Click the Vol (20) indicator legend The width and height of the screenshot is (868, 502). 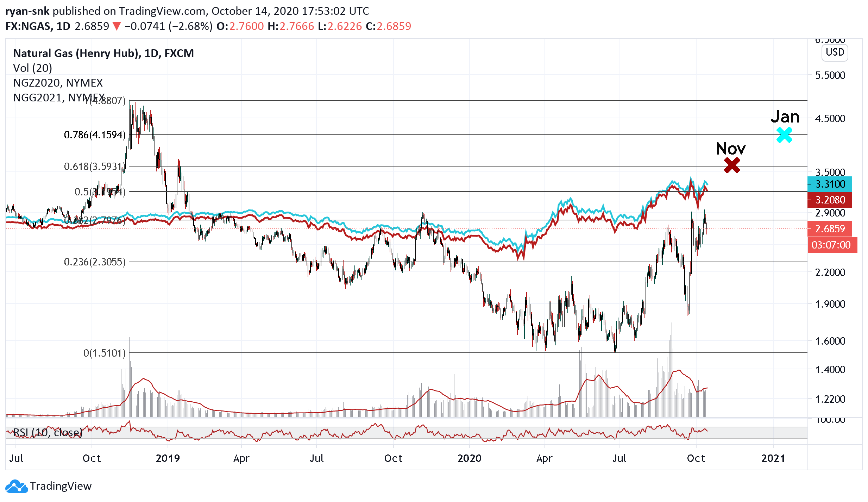pos(32,68)
